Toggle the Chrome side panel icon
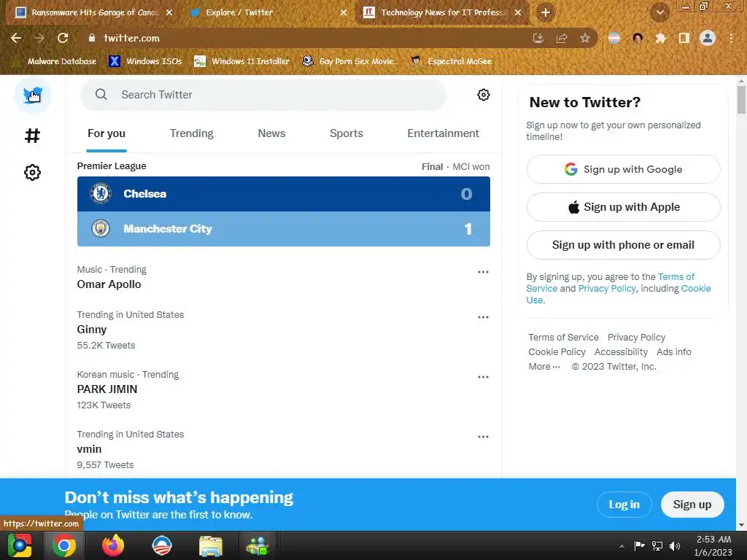The width and height of the screenshot is (747, 560). (684, 38)
